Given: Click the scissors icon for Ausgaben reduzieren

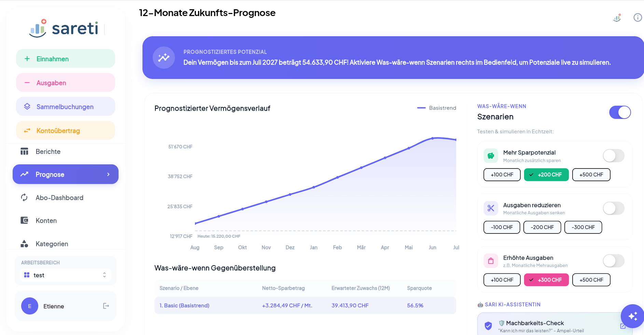Looking at the screenshot, I should [491, 208].
